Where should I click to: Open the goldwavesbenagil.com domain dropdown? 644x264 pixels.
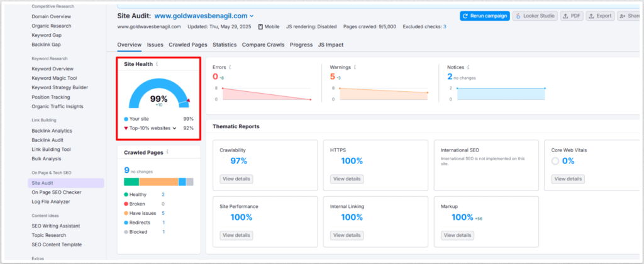click(x=252, y=16)
